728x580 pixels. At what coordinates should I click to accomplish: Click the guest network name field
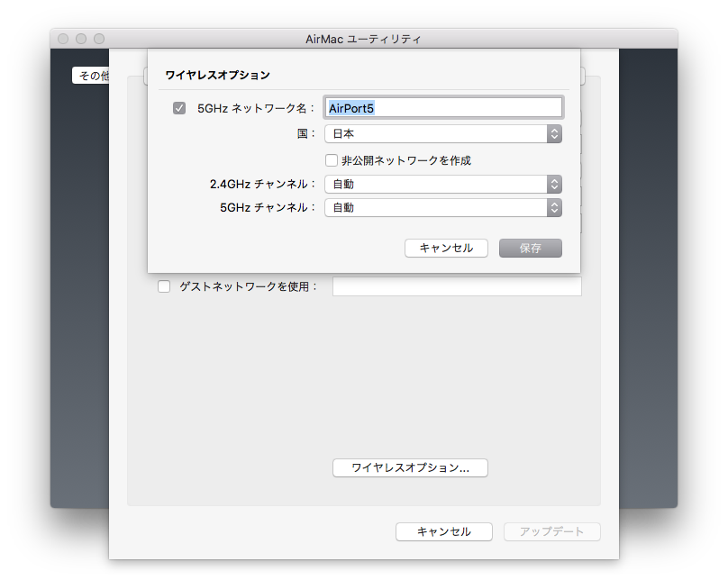(458, 286)
